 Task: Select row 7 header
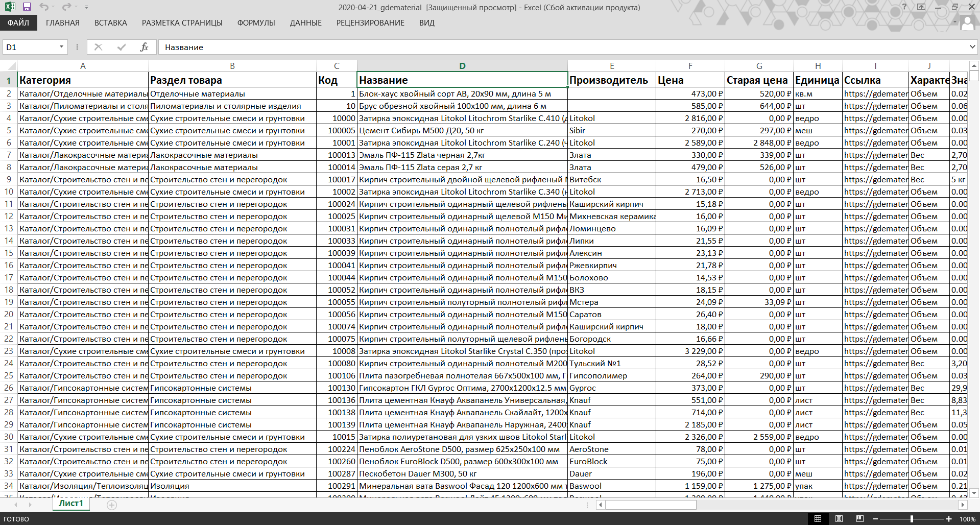[9, 155]
